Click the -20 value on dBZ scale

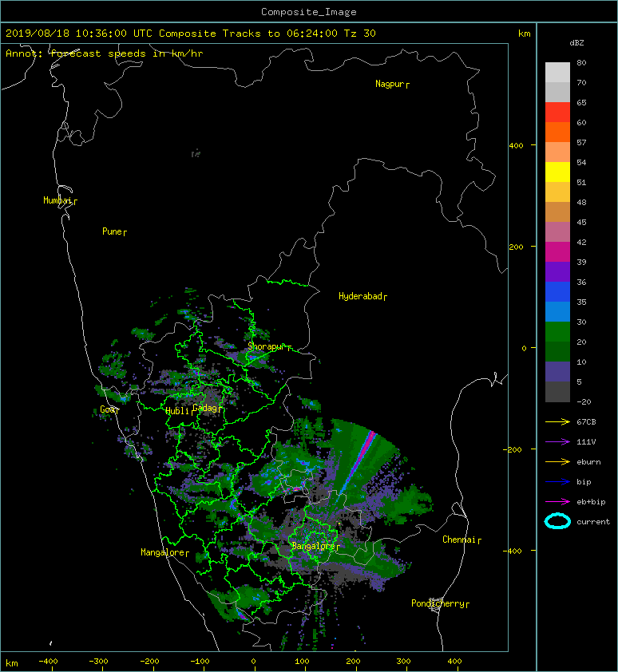(x=584, y=401)
